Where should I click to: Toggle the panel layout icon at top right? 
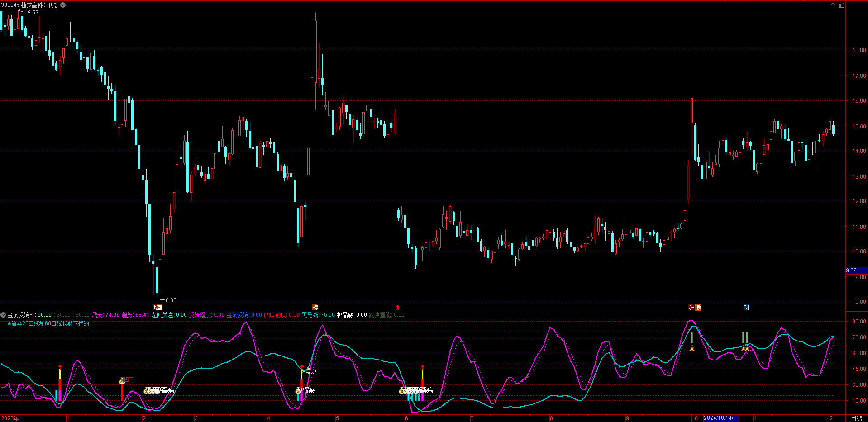[841, 5]
